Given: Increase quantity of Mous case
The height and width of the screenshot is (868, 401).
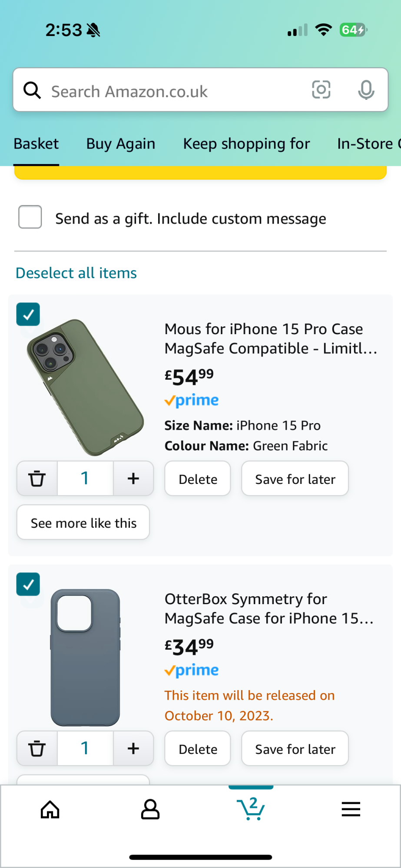Looking at the screenshot, I should click(x=133, y=478).
